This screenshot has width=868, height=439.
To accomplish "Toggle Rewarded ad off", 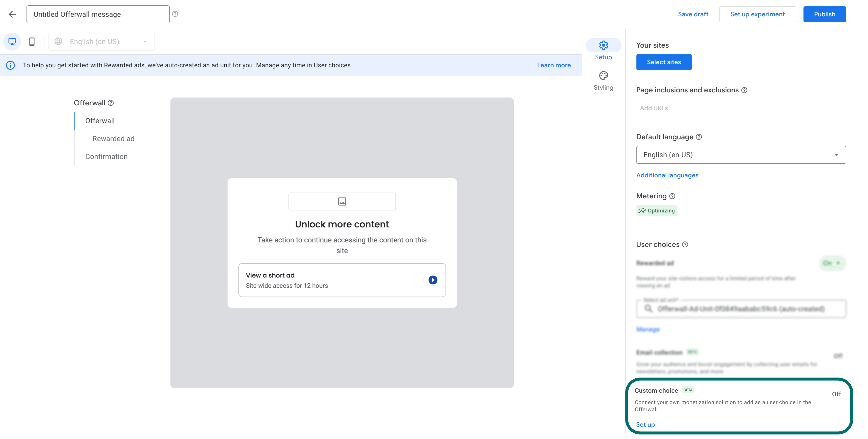I will (833, 263).
